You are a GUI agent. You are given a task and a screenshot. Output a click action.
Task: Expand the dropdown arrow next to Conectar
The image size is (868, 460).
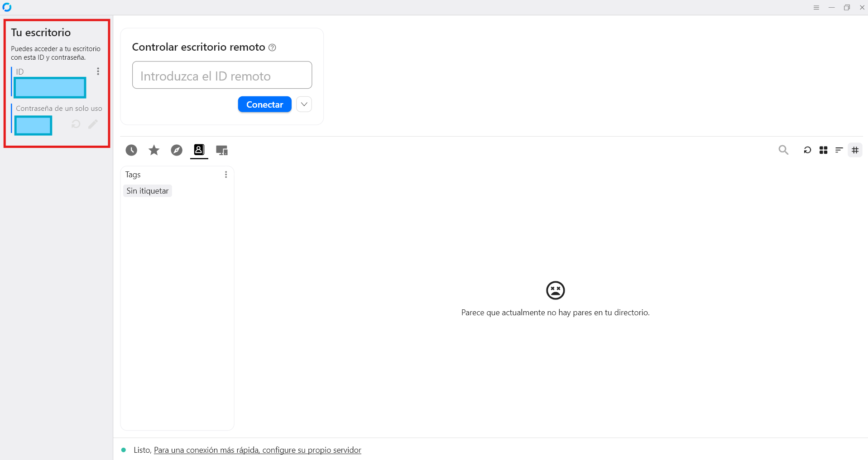tap(304, 104)
